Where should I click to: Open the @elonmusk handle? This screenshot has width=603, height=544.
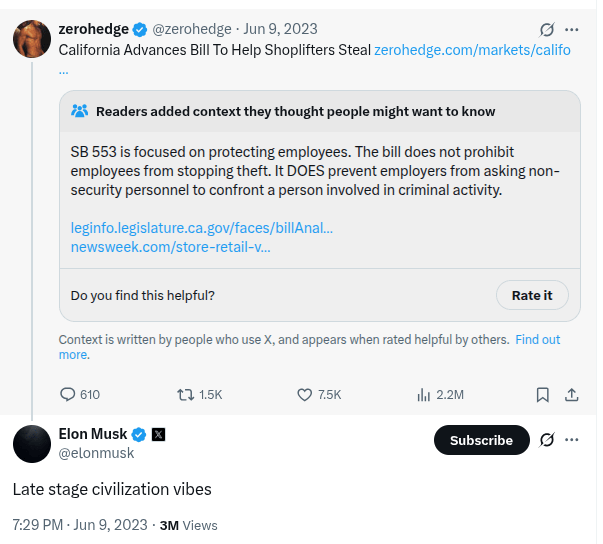pyautogui.click(x=96, y=453)
